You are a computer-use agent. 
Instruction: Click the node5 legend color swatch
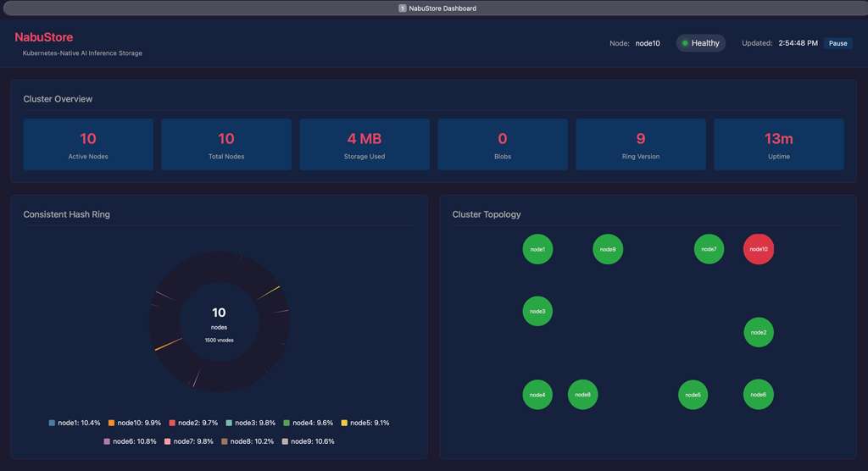click(x=344, y=423)
